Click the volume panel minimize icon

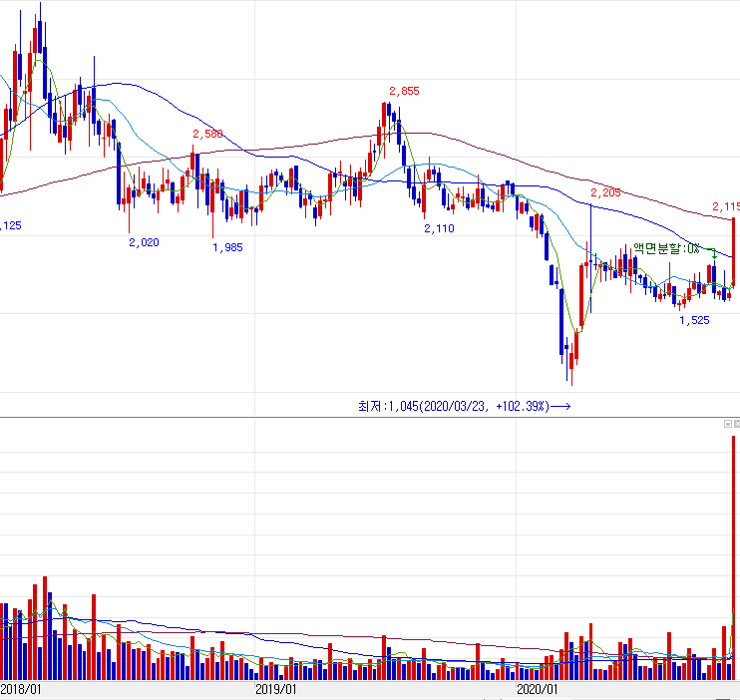coord(728,424)
